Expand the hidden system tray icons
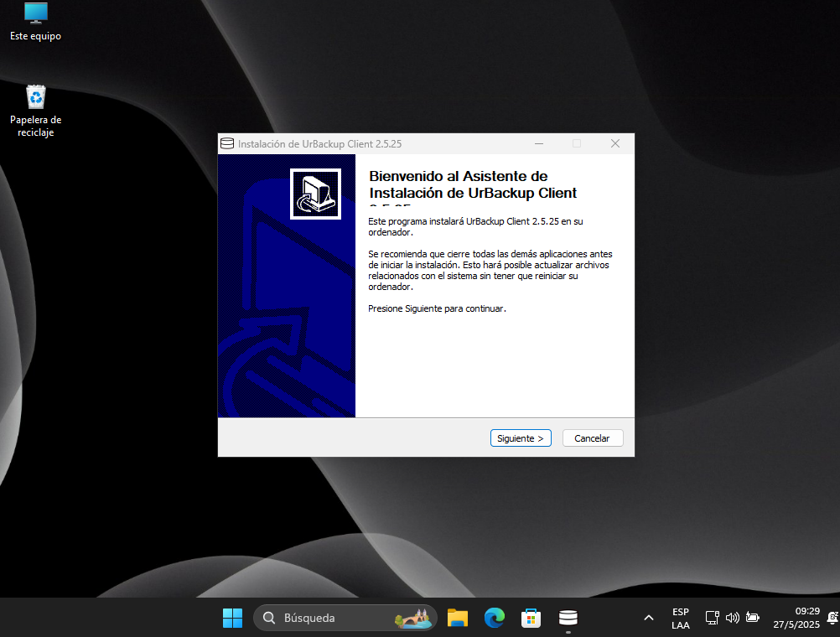This screenshot has width=840, height=637. pyautogui.click(x=649, y=618)
